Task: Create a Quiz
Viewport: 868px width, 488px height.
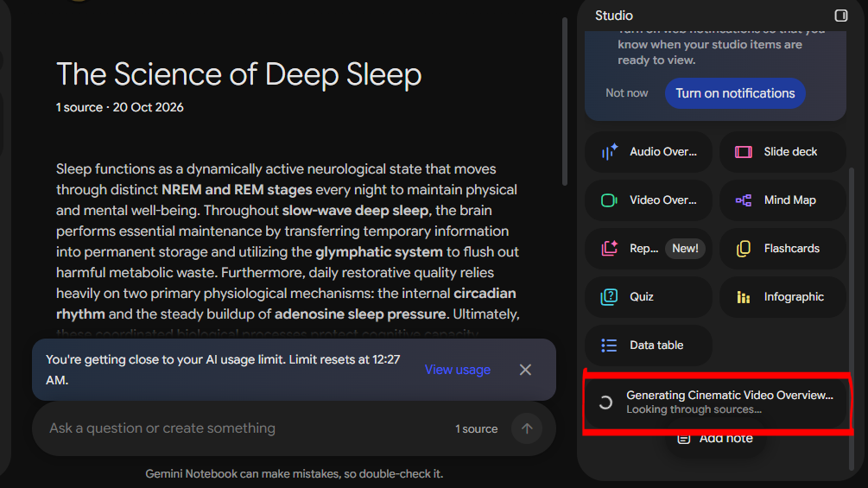Action: [649, 297]
